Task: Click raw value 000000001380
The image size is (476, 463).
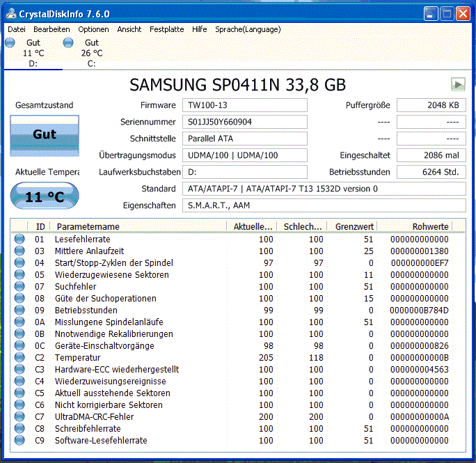Action: 419,251
